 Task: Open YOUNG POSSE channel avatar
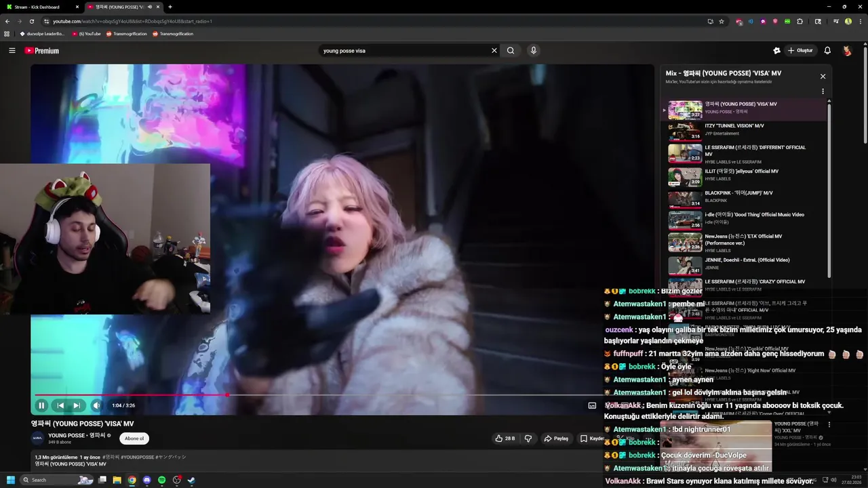[x=37, y=439]
